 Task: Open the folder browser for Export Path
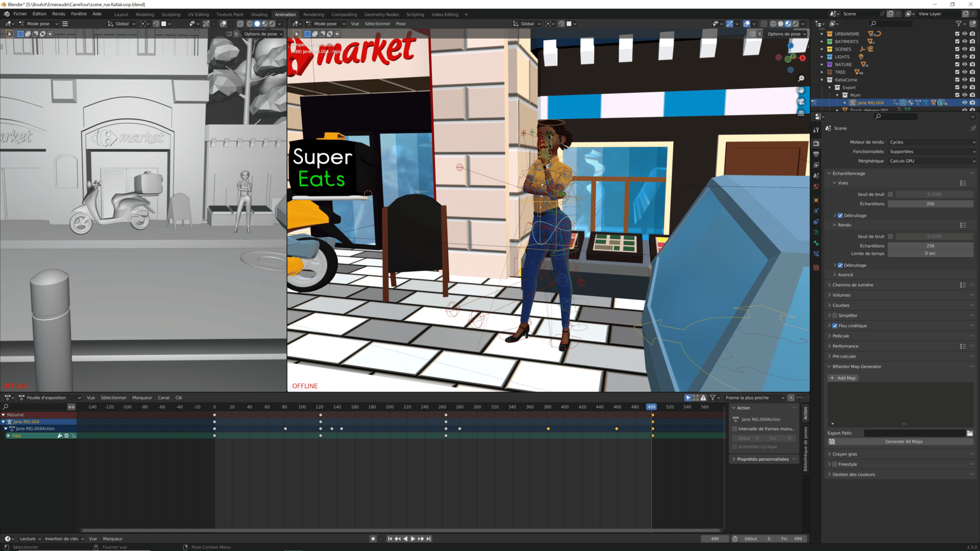point(970,433)
